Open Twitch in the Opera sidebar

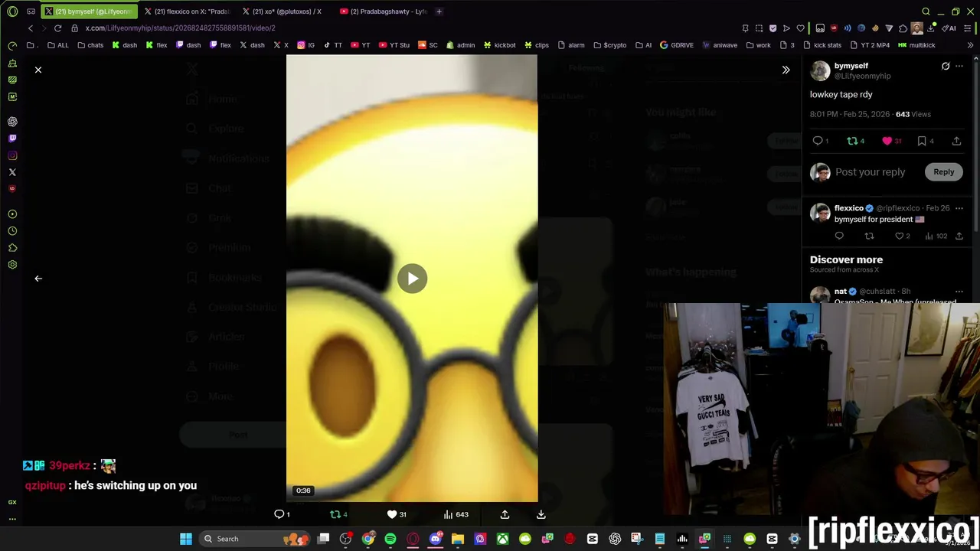point(12,139)
